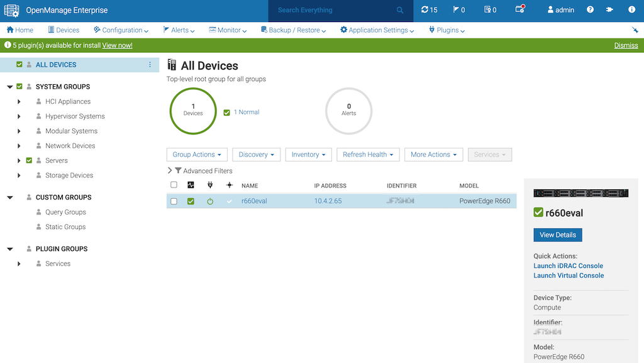Viewport: 644px width, 363px height.
Task: Open the Monitor menu
Action: tap(228, 30)
